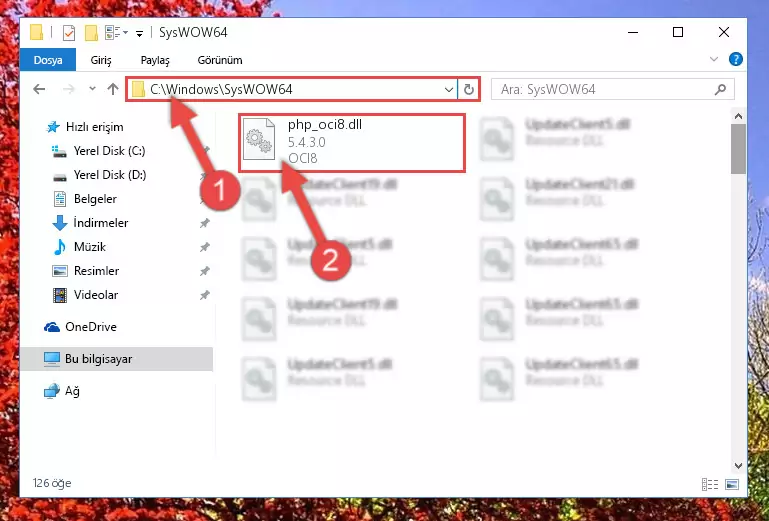Click the Ara: SysWOW64 search box

(613, 89)
